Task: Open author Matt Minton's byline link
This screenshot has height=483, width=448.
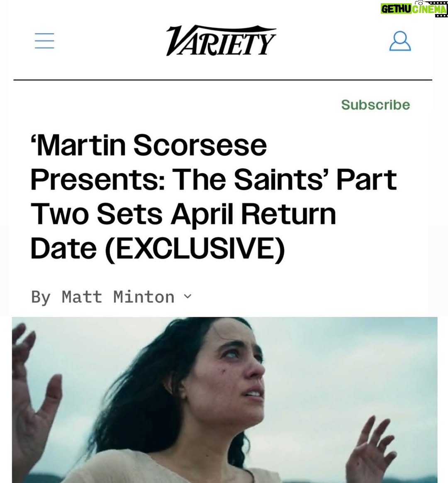Action: pos(118,297)
